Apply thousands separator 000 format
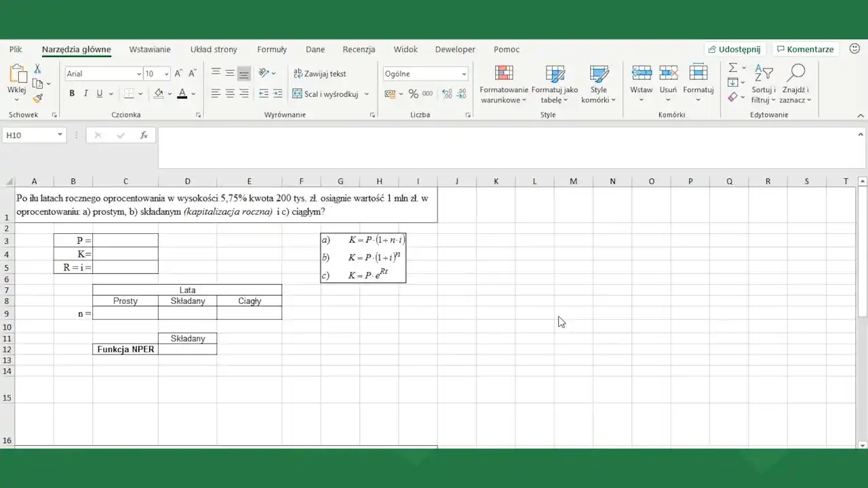The width and height of the screenshot is (868, 488). pos(428,94)
